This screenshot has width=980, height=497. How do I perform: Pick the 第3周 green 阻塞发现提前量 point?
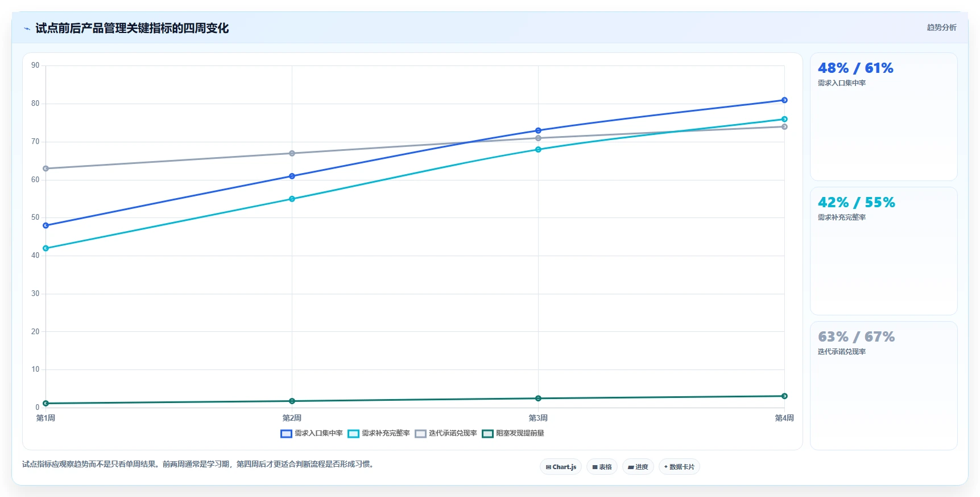[x=538, y=399]
